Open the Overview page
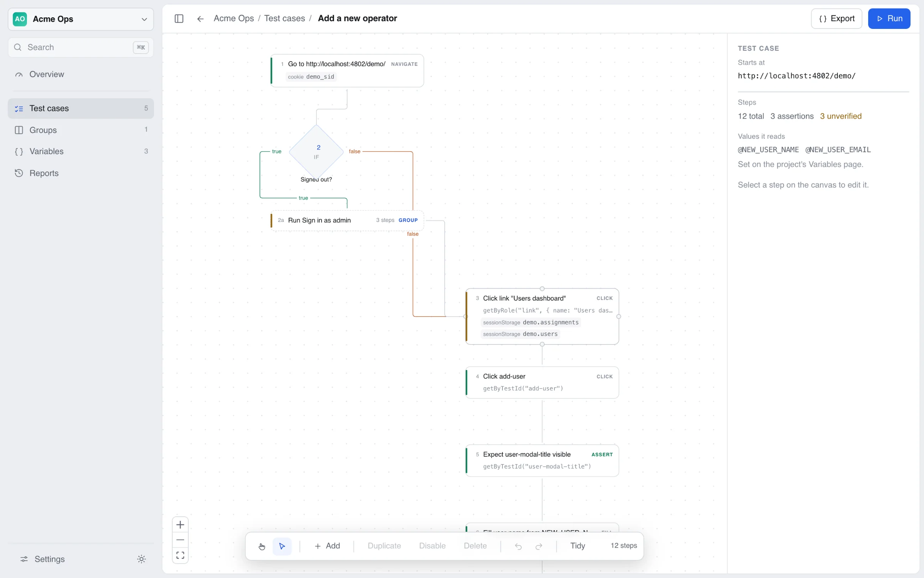The image size is (924, 578). [81, 74]
